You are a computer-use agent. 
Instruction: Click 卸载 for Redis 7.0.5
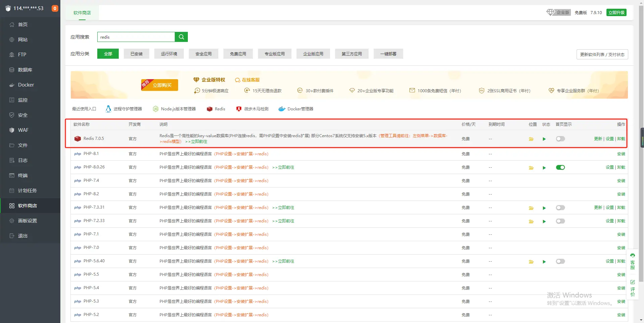click(621, 139)
